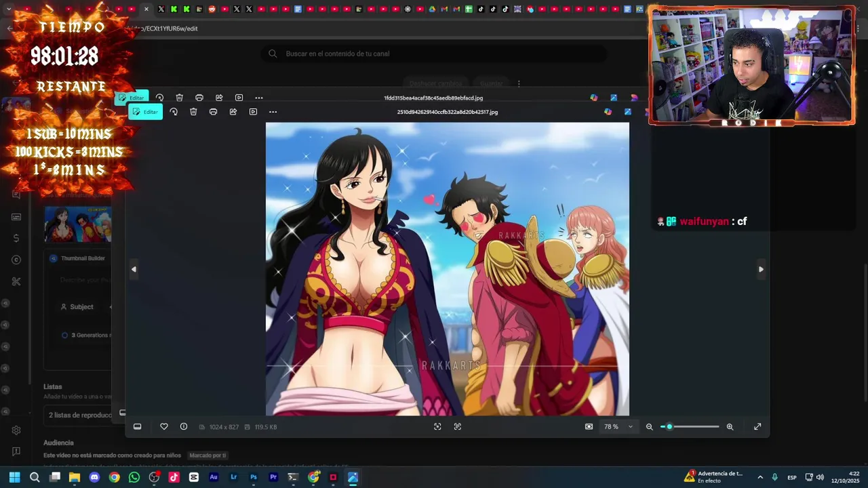Click the scan text icon in the bottom bar
The width and height of the screenshot is (868, 488).
pyautogui.click(x=458, y=426)
